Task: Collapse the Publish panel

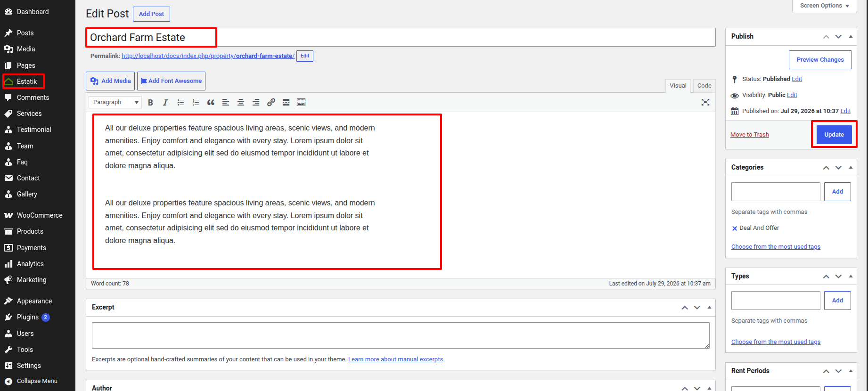Action: 851,36
